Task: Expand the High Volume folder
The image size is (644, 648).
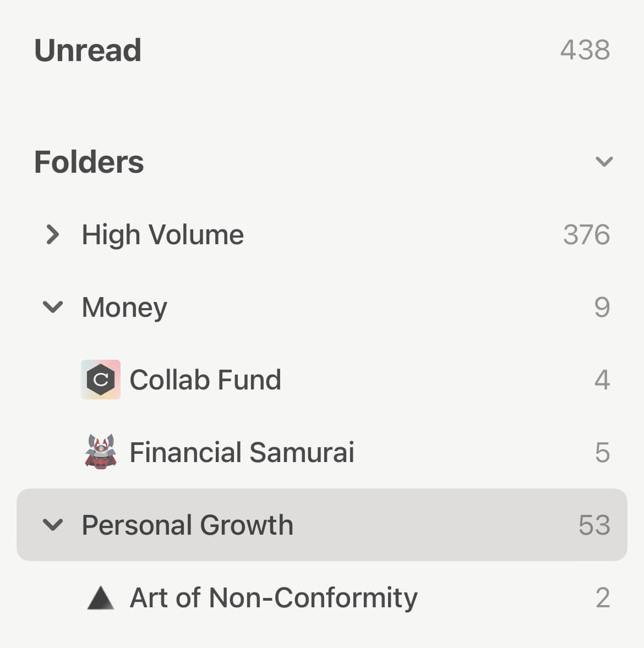Action: [53, 234]
